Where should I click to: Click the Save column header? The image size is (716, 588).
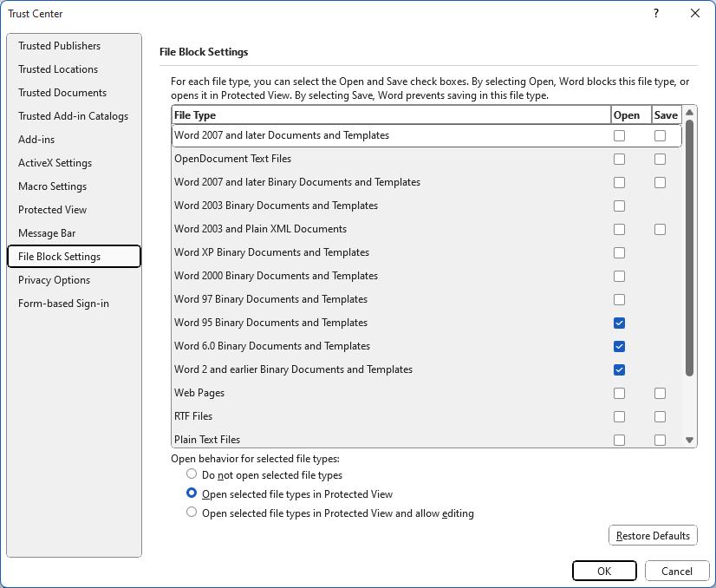(x=667, y=115)
